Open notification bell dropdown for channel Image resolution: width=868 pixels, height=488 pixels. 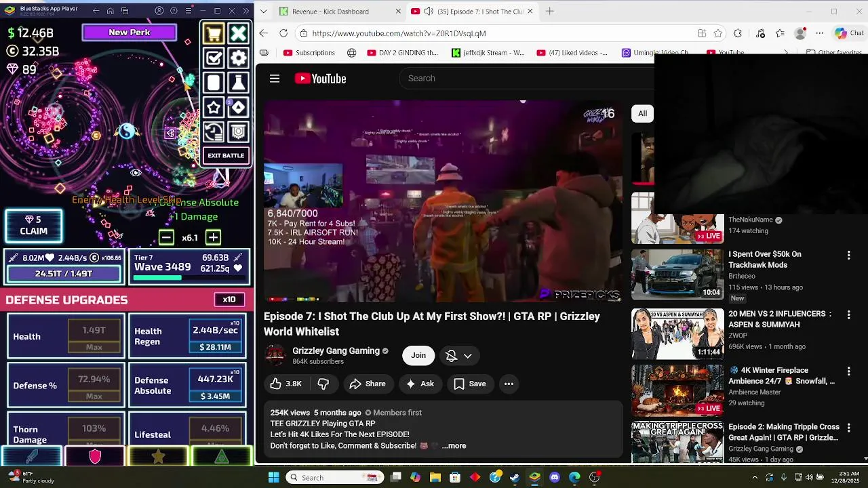[x=459, y=355]
